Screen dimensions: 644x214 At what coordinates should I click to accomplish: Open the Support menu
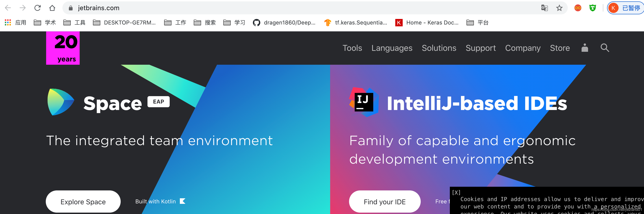coord(481,48)
